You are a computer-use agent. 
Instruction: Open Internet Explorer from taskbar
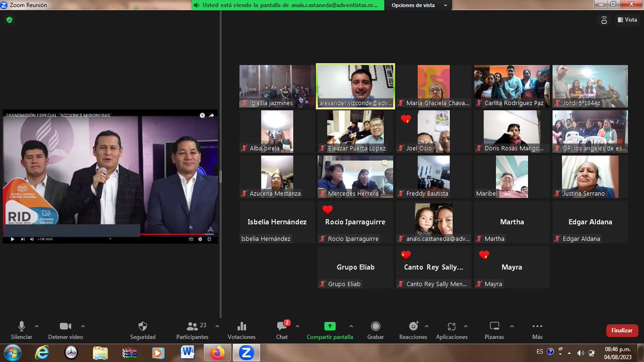[42, 352]
